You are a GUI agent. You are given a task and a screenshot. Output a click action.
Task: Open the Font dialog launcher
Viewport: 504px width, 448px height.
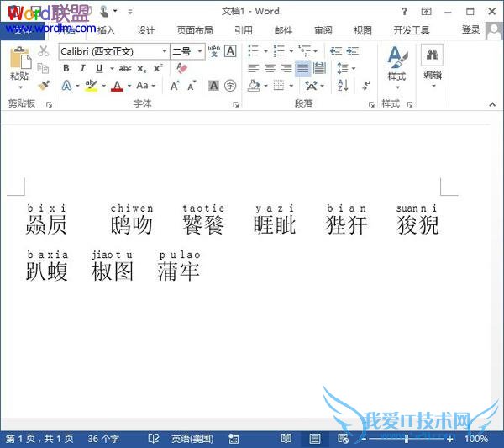236,104
